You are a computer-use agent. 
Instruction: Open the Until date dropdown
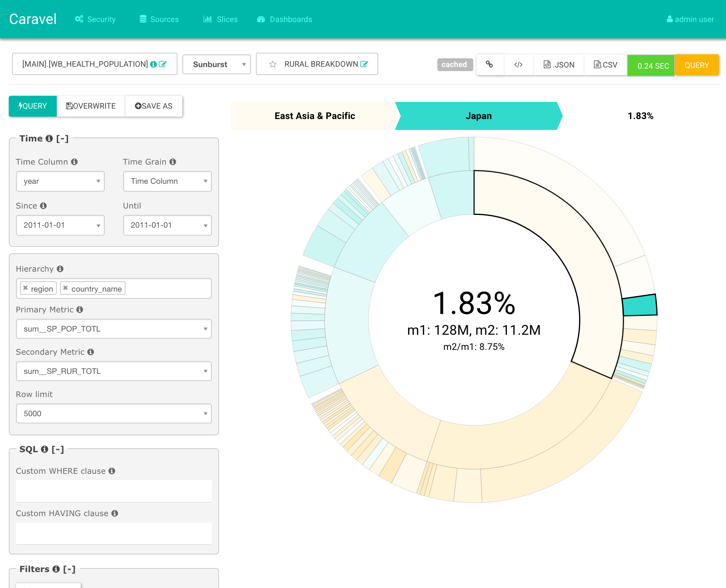tap(168, 225)
